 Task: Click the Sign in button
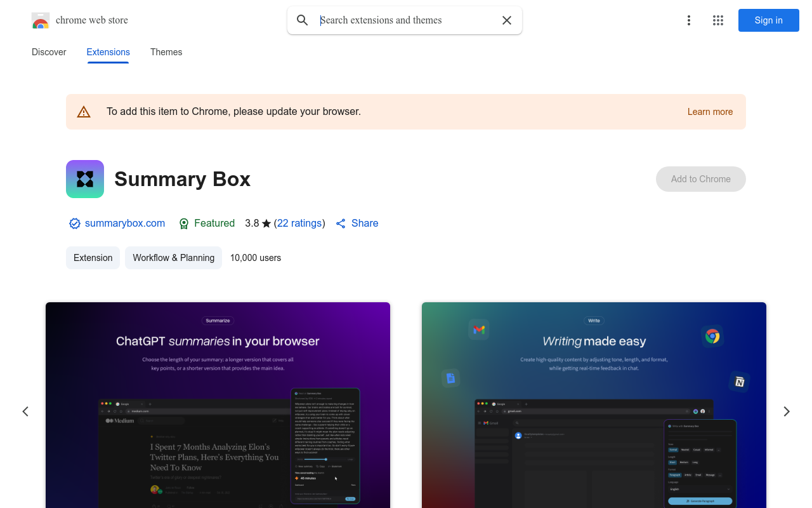click(769, 20)
